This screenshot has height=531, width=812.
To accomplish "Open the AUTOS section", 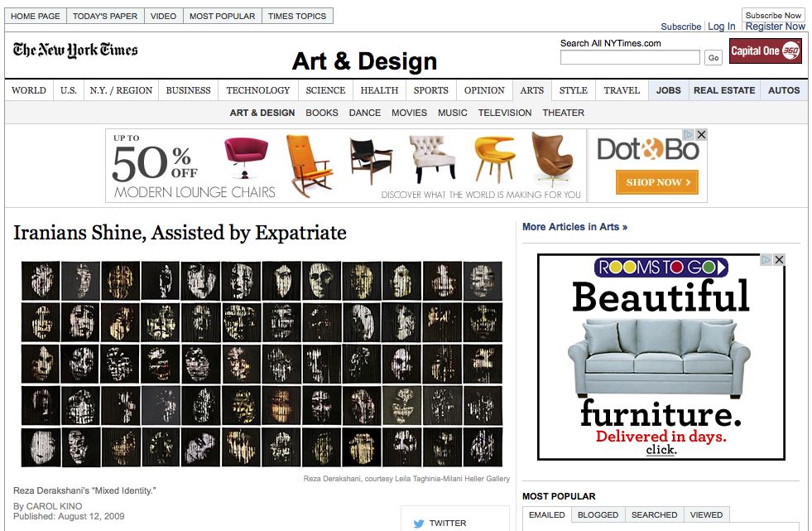I will click(x=784, y=90).
